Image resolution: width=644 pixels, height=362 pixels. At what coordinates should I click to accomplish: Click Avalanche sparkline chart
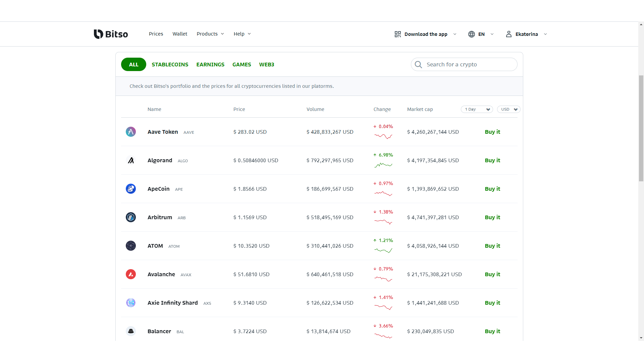[x=383, y=279]
